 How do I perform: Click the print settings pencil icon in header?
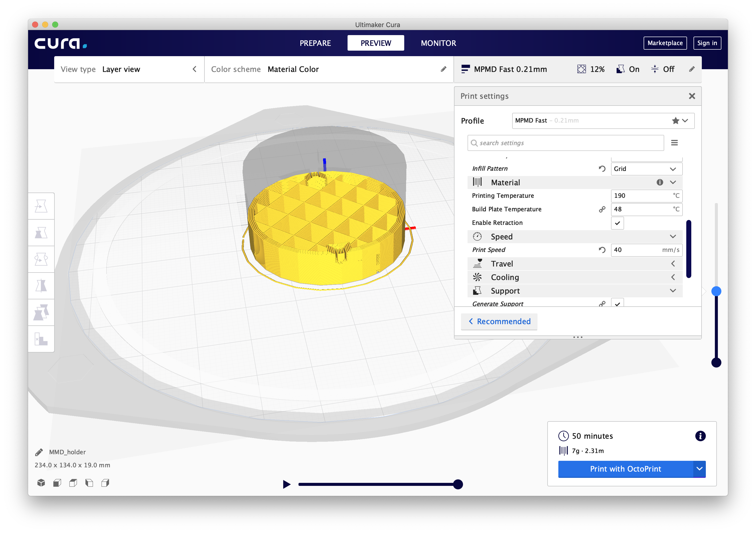(692, 69)
